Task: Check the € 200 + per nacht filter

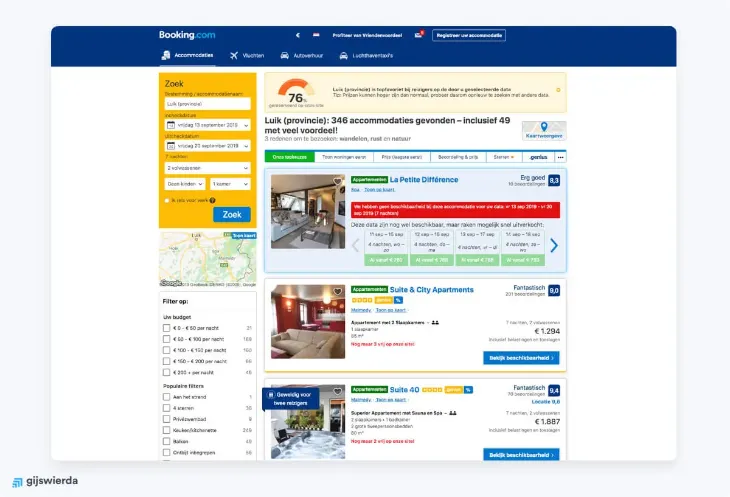Action: [x=166, y=373]
